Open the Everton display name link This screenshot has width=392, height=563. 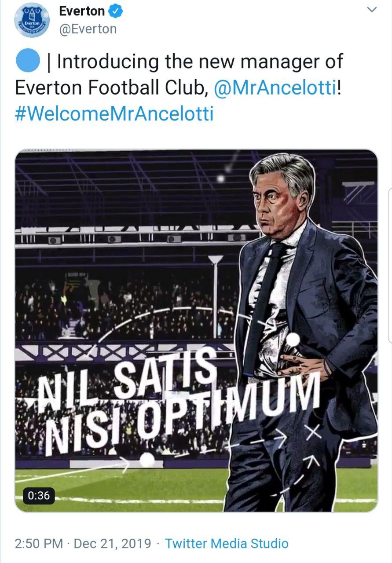tap(82, 11)
